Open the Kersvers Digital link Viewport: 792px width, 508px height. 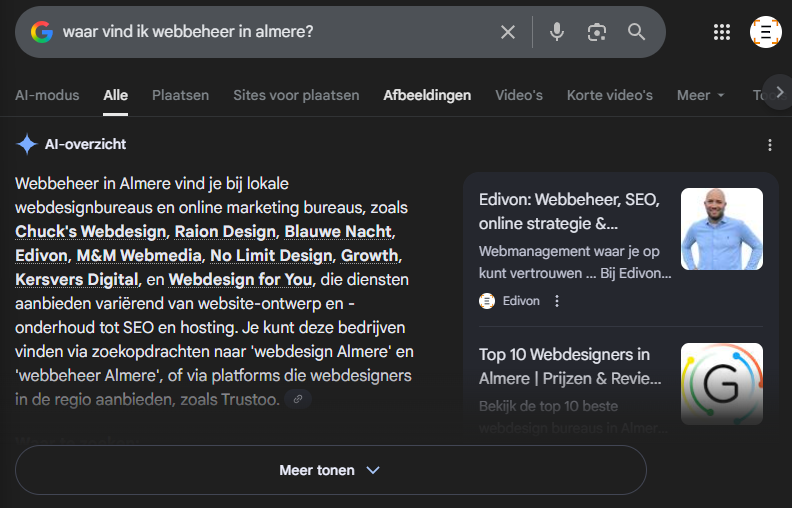click(77, 279)
